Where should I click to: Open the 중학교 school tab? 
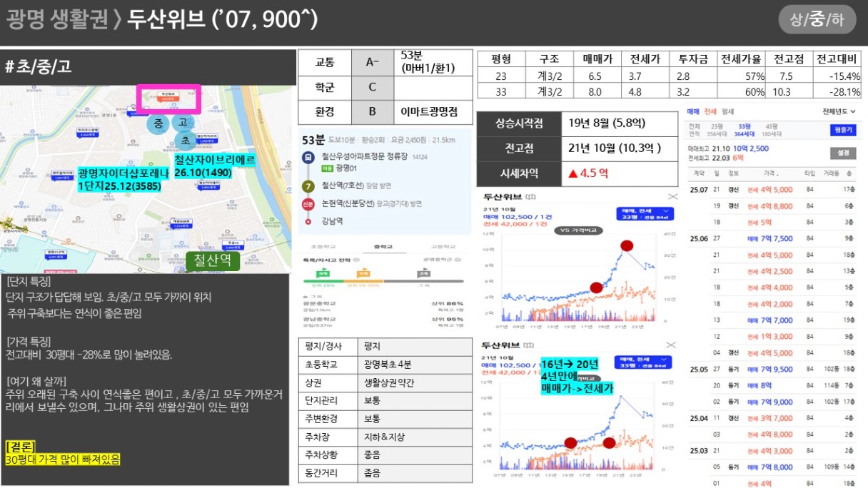tap(383, 247)
